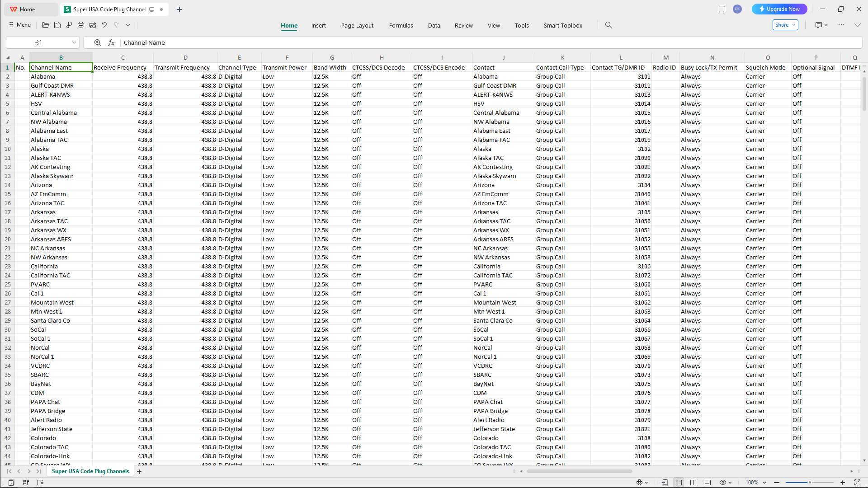Click the Print icon
This screenshot has height=488, width=868.
(81, 25)
